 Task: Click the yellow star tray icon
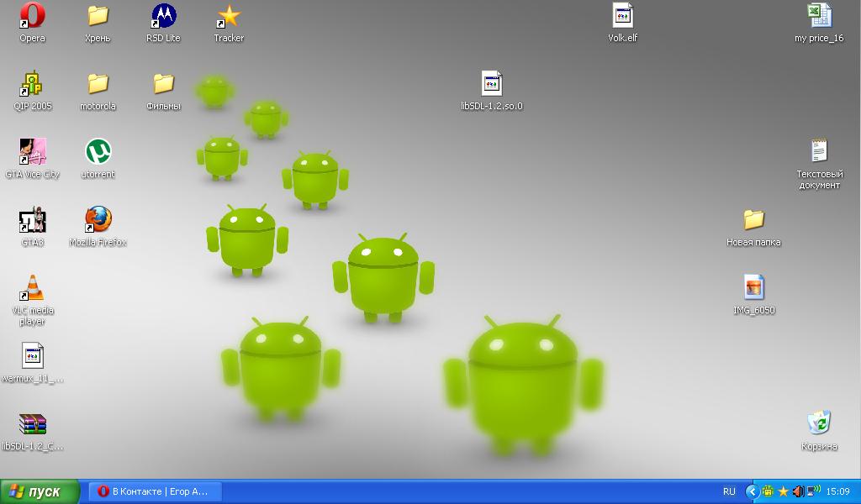(784, 491)
